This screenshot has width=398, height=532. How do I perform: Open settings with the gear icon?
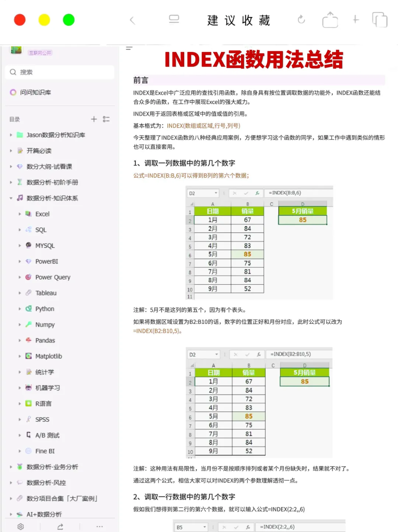click(21, 526)
